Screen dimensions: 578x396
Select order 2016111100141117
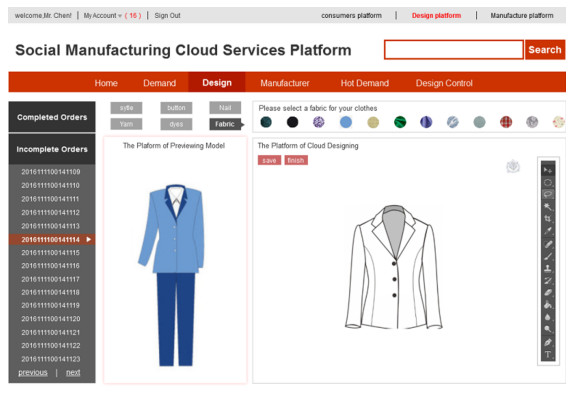point(51,279)
